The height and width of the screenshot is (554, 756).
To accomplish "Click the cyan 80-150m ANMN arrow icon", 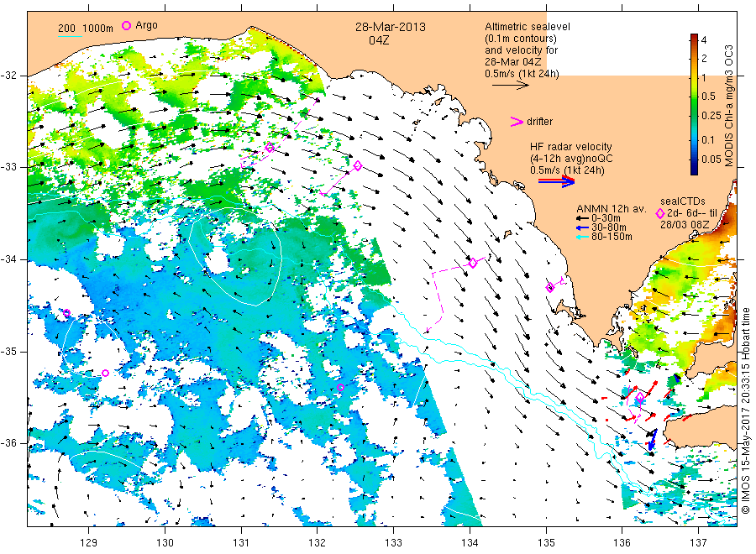I will point(583,237).
